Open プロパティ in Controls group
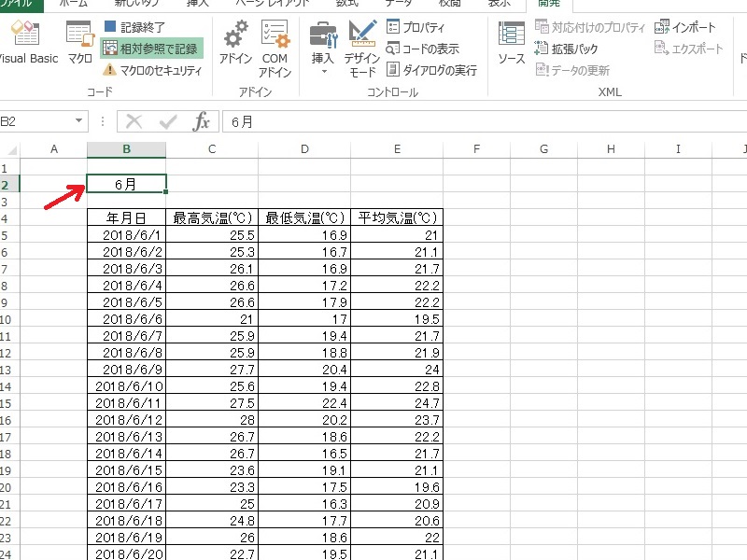 pos(416,28)
